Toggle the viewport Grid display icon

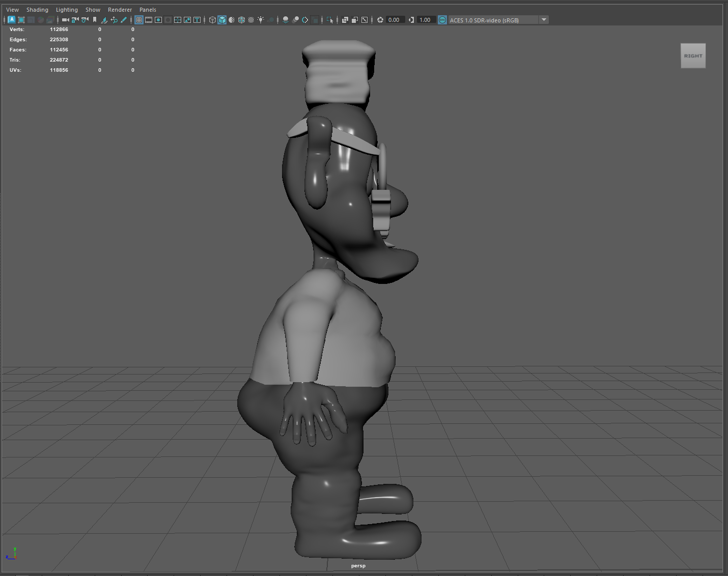click(139, 20)
